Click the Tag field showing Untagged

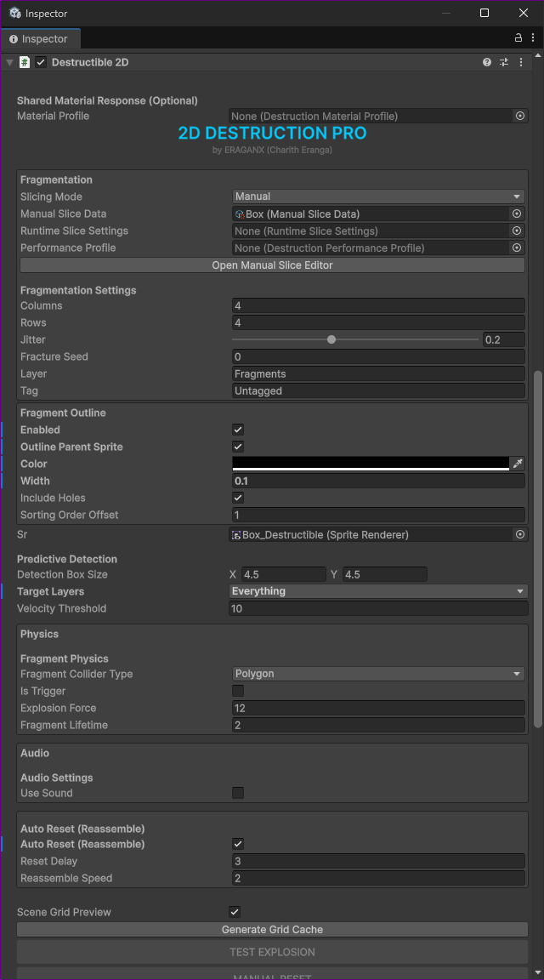(x=378, y=390)
